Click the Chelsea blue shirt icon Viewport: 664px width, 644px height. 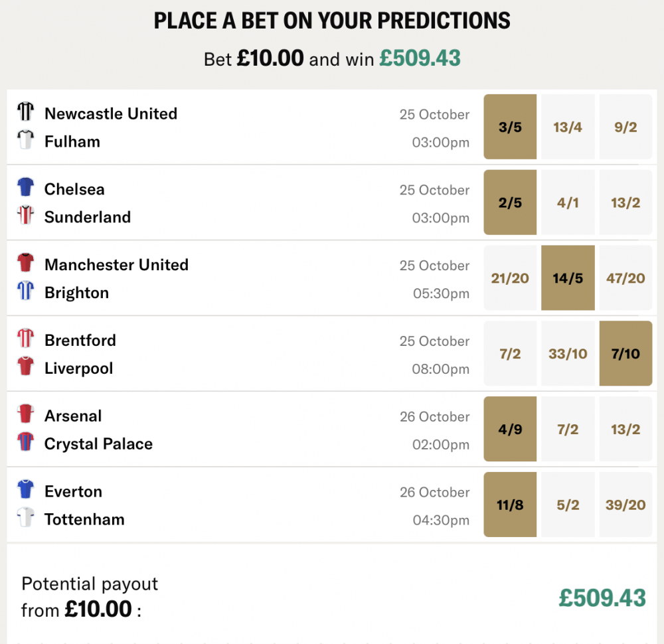25,187
